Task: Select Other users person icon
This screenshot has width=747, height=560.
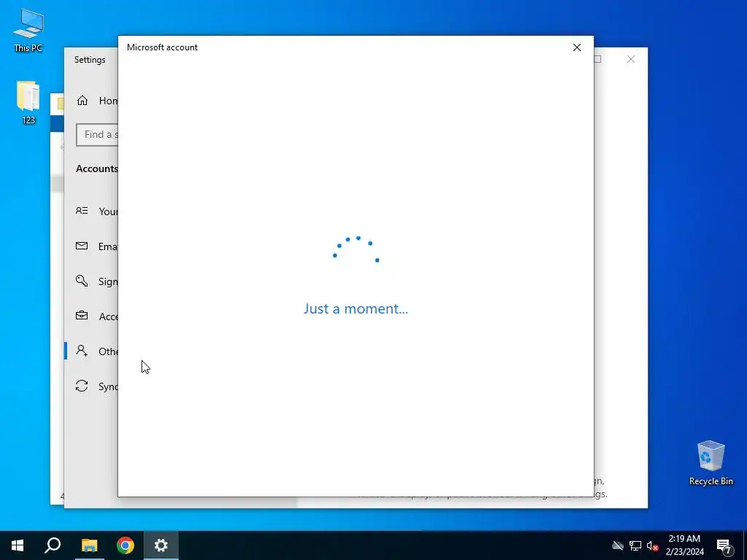Action: (82, 351)
